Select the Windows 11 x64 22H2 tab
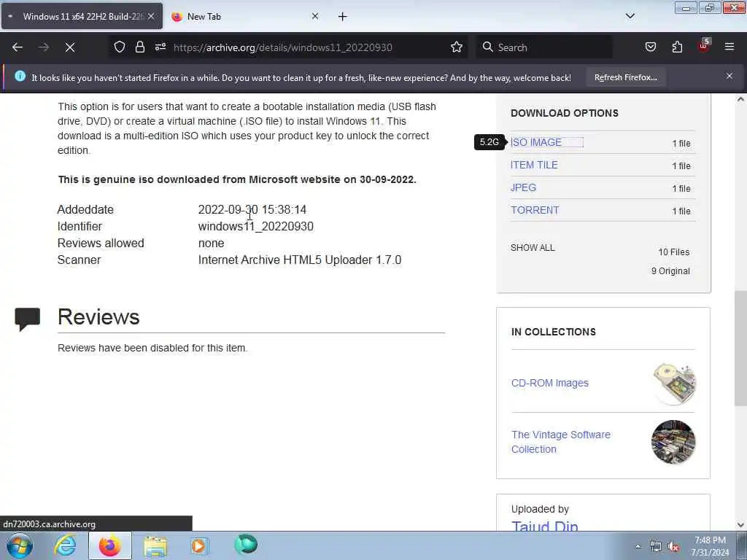The image size is (747, 560). (82, 17)
